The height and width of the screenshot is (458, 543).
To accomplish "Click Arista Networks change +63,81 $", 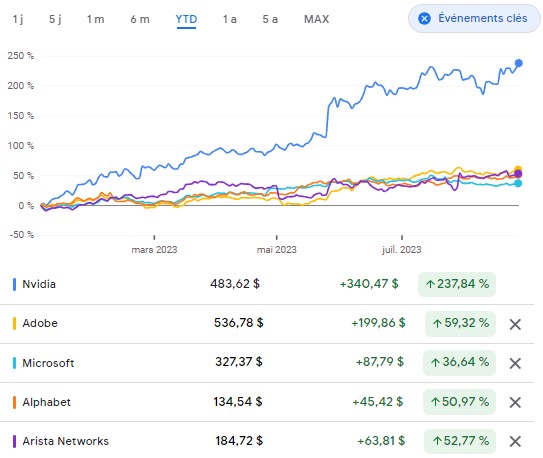I will (381, 441).
